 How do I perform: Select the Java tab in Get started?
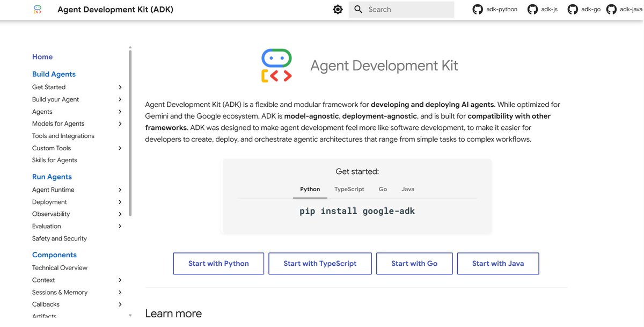point(408,189)
